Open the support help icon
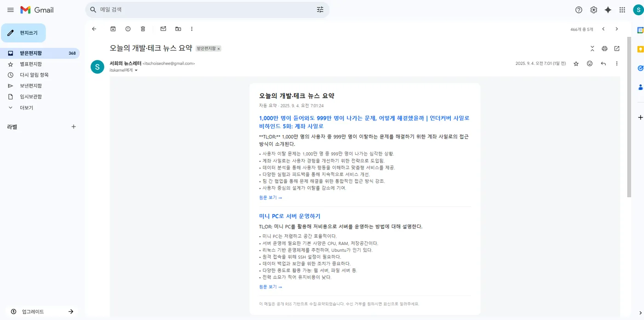Viewport: 644px width, 320px height. (579, 10)
